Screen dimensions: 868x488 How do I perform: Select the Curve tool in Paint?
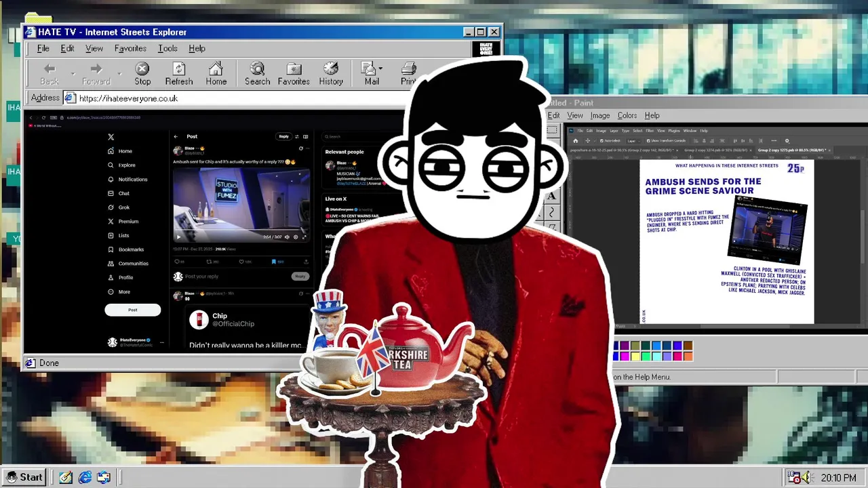[x=551, y=213]
